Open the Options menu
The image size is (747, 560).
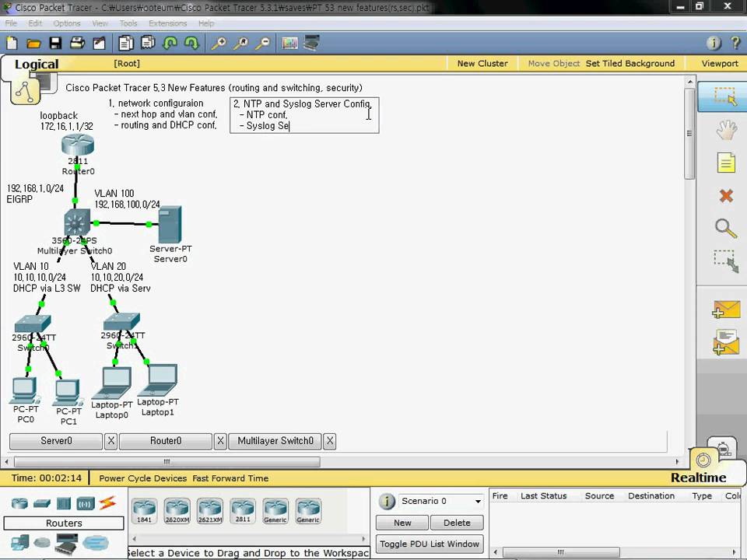click(67, 23)
